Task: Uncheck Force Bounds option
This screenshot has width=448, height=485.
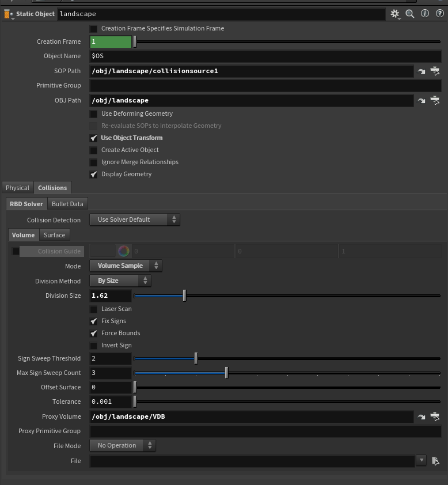Action: [93, 334]
